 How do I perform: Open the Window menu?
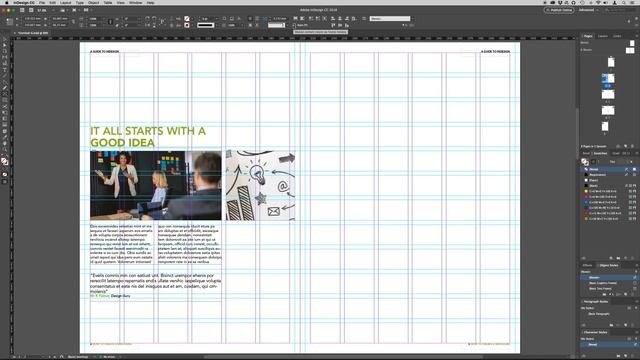136,2
